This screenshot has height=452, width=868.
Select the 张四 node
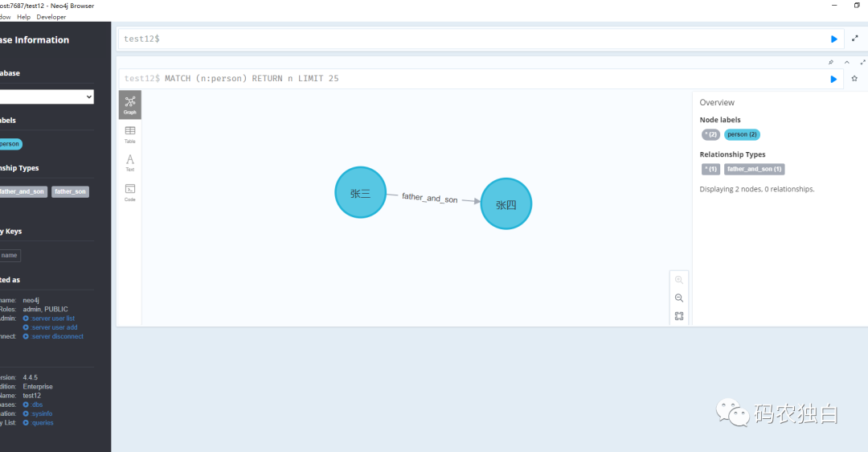pyautogui.click(x=506, y=203)
